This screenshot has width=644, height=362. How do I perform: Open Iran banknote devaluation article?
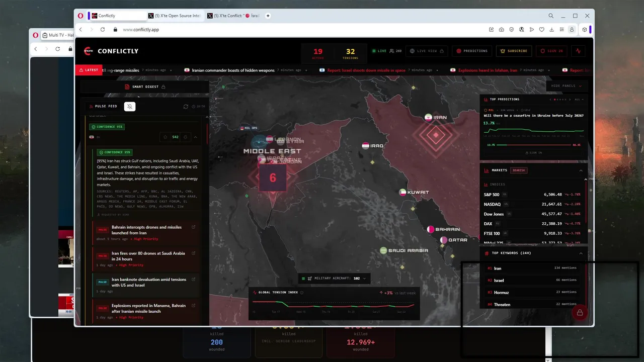click(x=149, y=282)
